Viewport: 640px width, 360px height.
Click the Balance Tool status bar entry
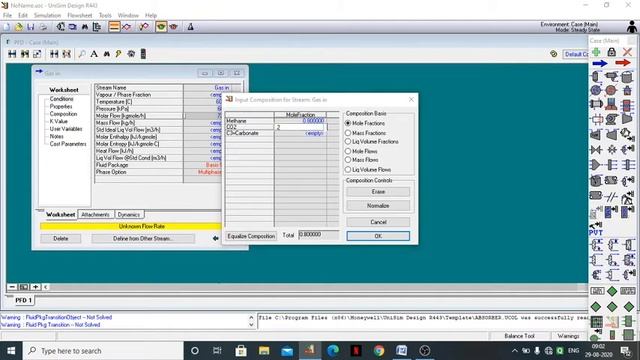[x=519, y=336]
